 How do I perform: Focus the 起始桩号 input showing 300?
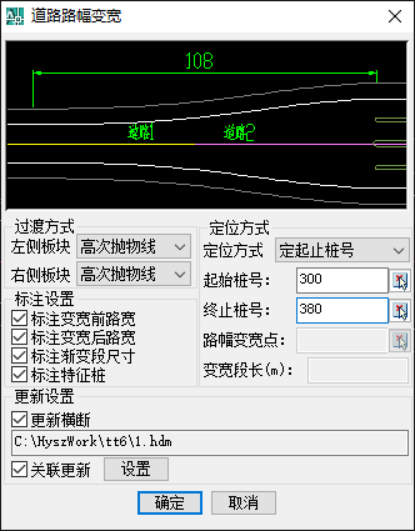tap(342, 280)
